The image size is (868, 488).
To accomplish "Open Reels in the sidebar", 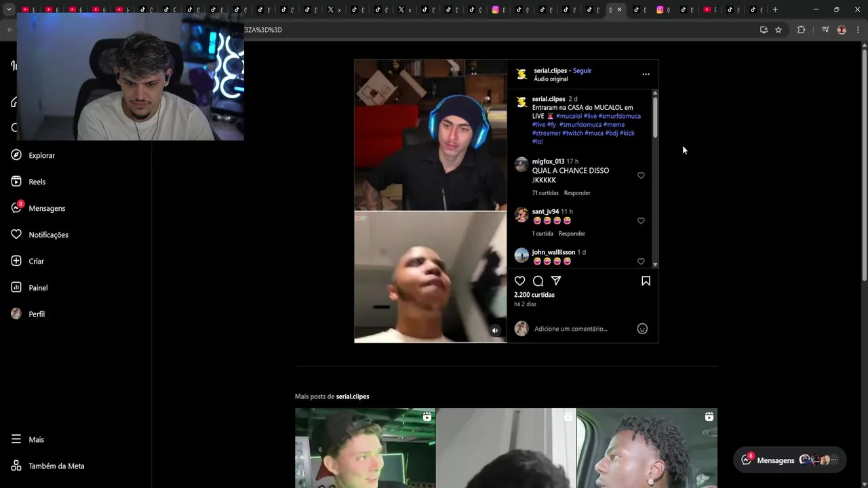I will point(37,182).
